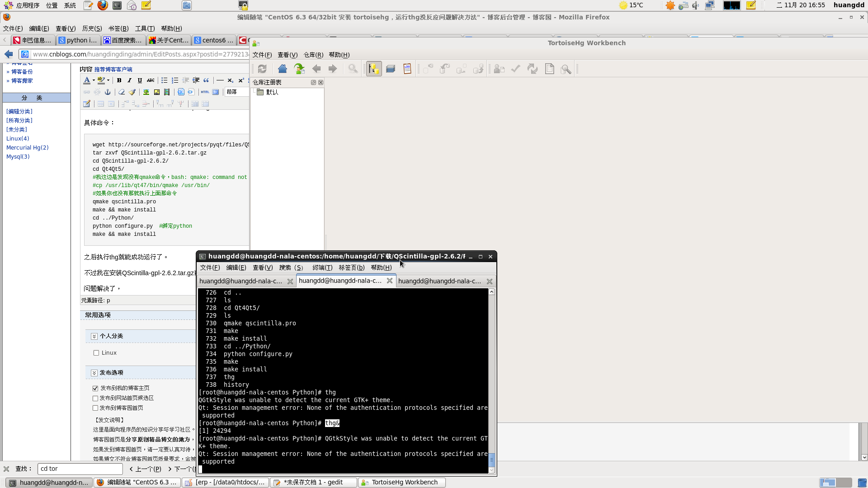Click the highlight color swatch icon
Viewport: 868px width, 488px height.
click(x=101, y=80)
